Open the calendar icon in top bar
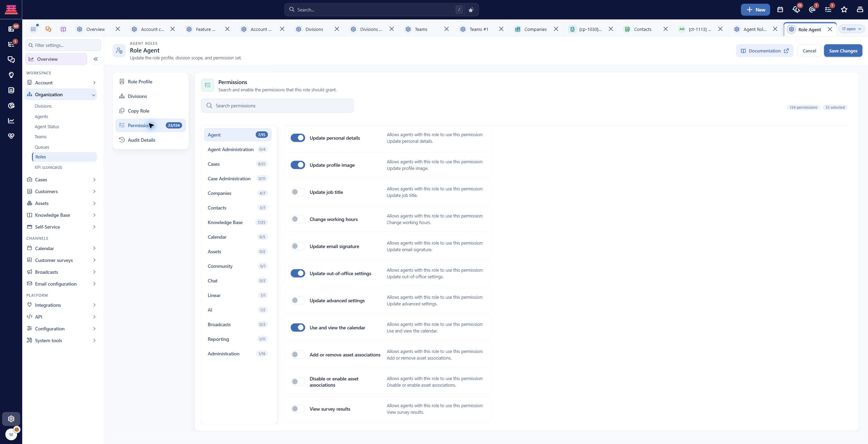Viewport: 868px width, 444px height. (780, 10)
